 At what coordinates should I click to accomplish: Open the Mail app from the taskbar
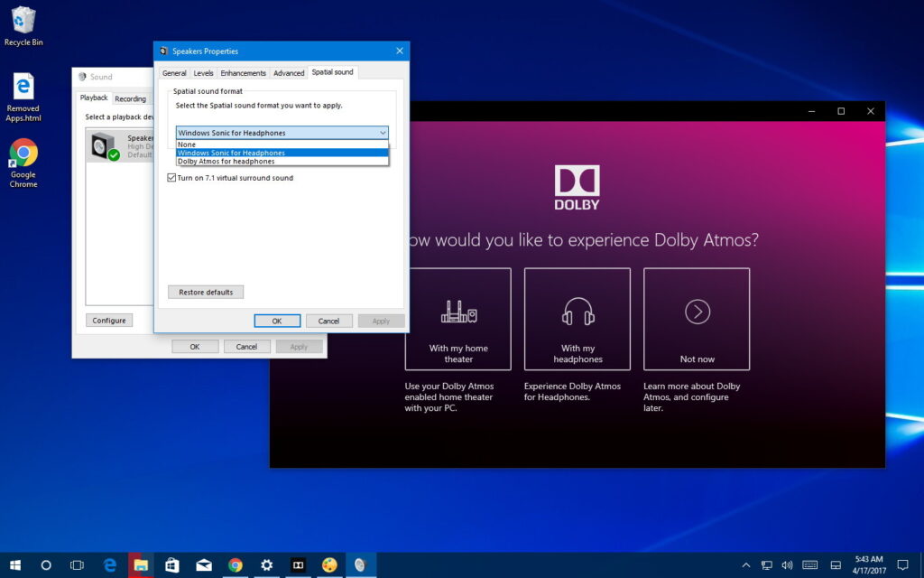pyautogui.click(x=203, y=564)
